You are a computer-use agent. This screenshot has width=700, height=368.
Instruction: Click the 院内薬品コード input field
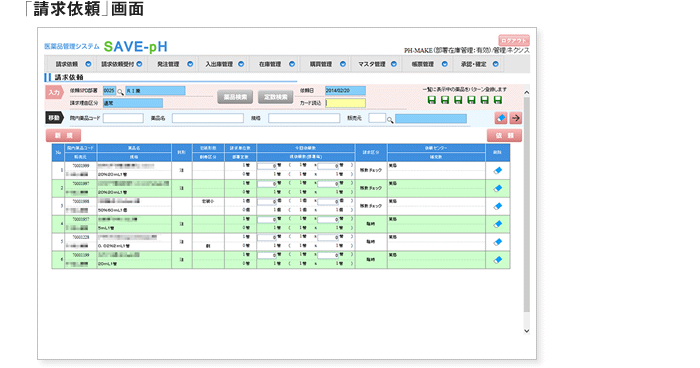coord(123,118)
